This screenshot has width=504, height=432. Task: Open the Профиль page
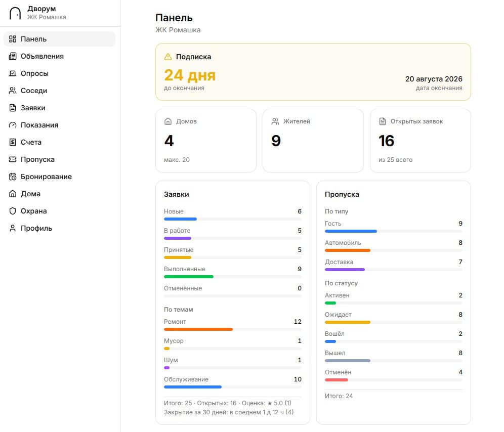click(60, 228)
